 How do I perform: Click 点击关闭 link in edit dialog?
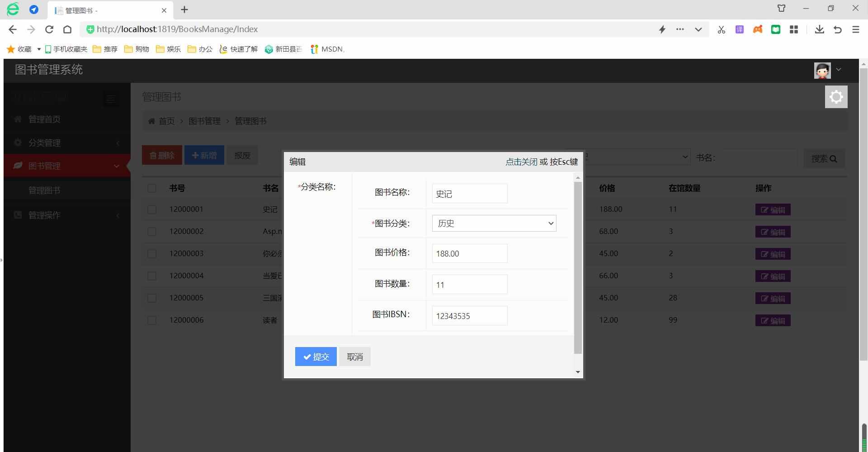pos(521,162)
